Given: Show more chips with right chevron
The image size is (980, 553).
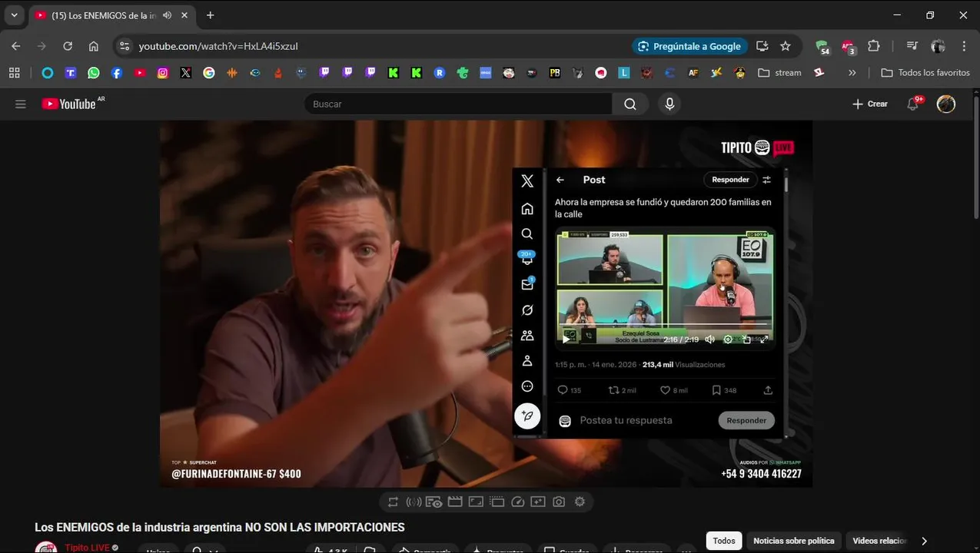Looking at the screenshot, I should 924,541.
